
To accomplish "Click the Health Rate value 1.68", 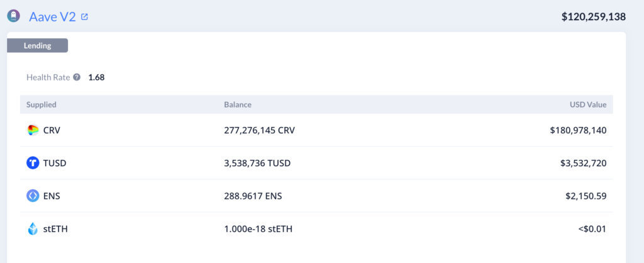I will tap(96, 77).
